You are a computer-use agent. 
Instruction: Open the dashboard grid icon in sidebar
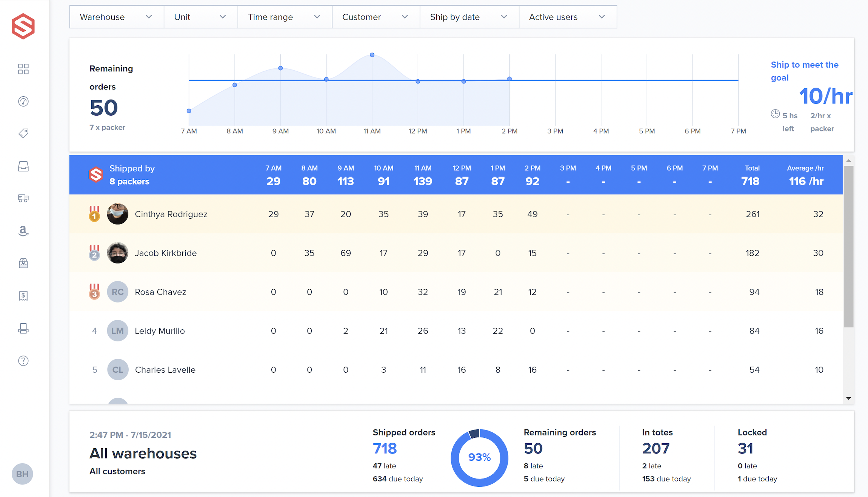pos(23,69)
